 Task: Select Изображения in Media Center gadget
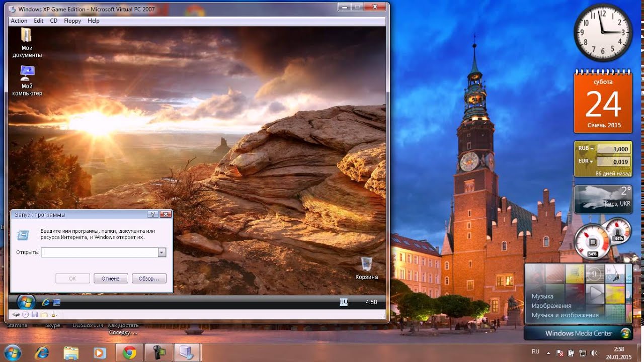[551, 306]
